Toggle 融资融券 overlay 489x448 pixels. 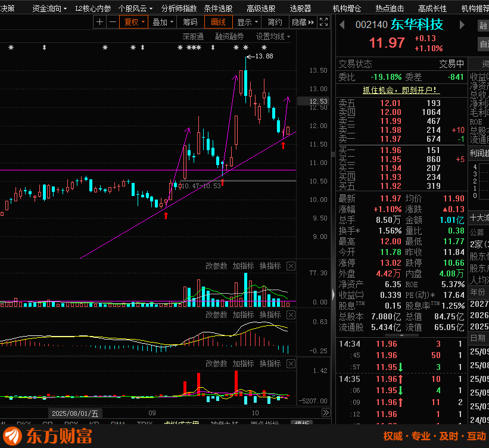point(229,37)
